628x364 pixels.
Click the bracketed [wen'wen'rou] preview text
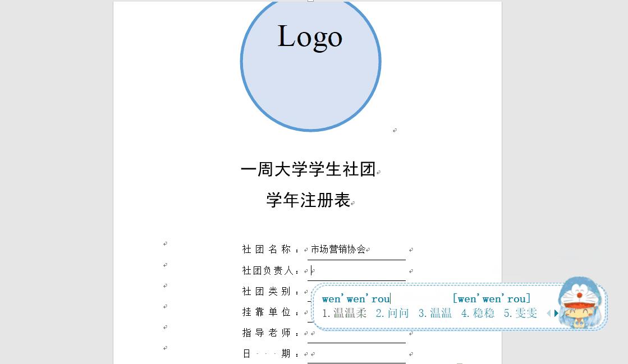pos(492,298)
